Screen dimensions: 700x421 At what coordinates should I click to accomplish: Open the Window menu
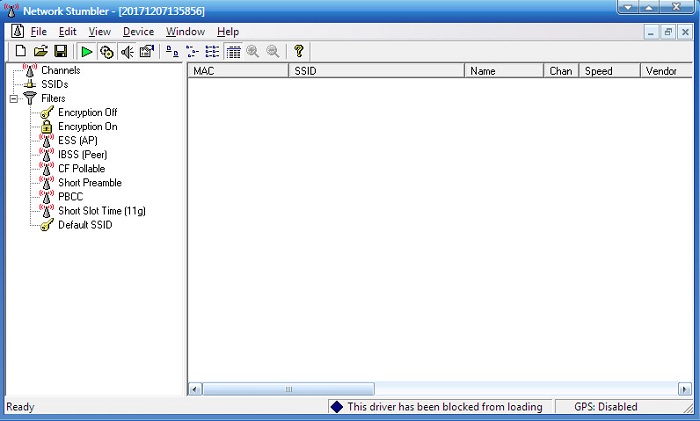[x=185, y=32]
